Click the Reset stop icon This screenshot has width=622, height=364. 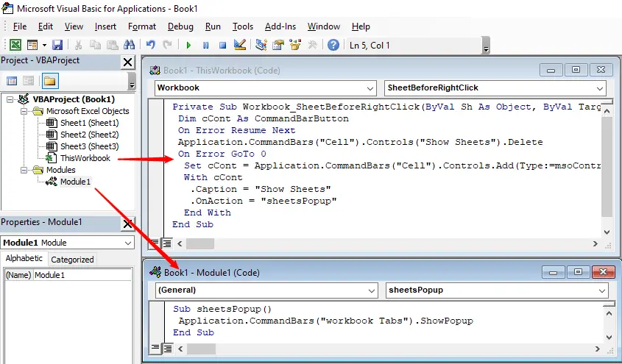222,45
